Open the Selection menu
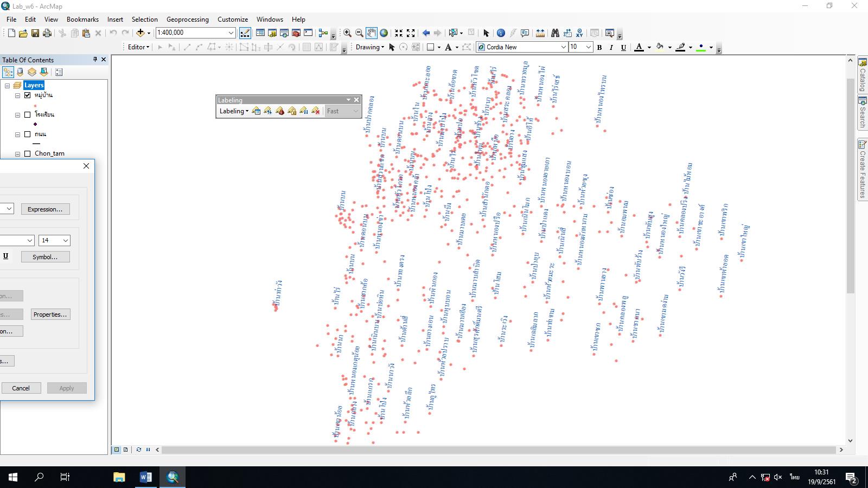868x488 pixels. point(144,19)
